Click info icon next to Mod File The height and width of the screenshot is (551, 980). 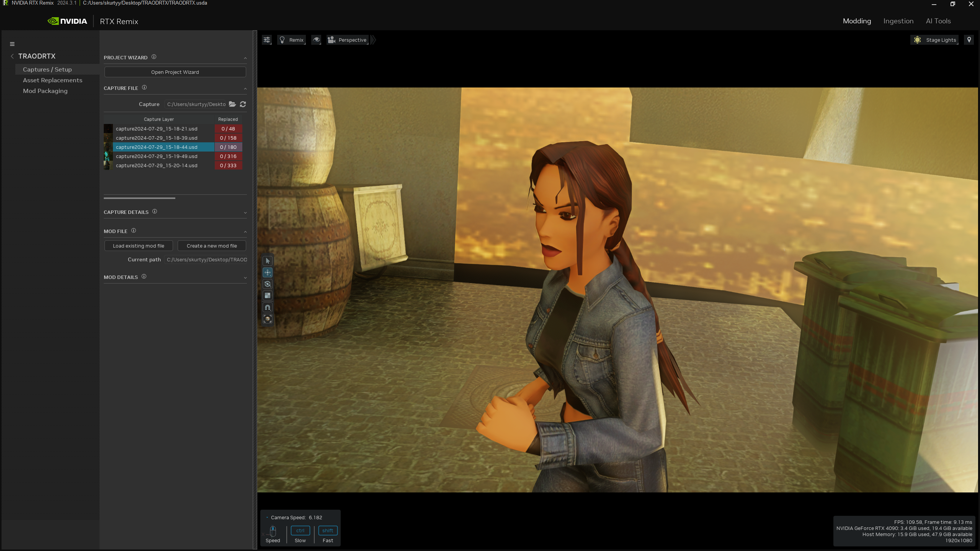tap(134, 231)
